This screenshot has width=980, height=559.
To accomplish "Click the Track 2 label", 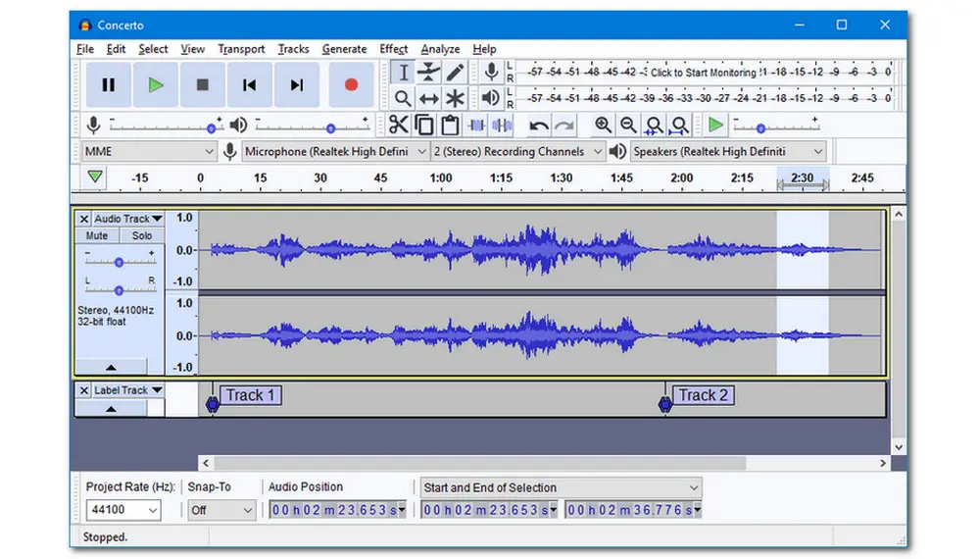I will pos(703,395).
